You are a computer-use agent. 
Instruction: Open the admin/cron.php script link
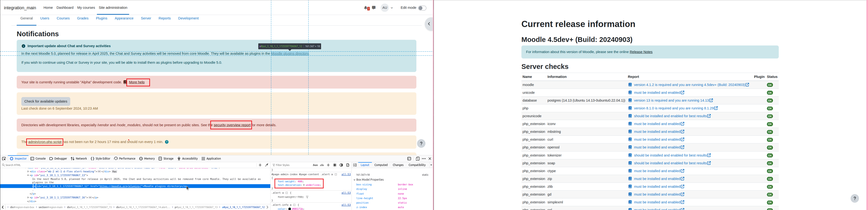tap(45, 142)
